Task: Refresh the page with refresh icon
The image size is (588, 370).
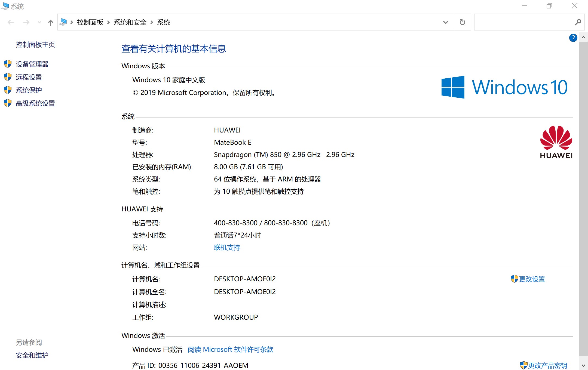Action: 462,22
